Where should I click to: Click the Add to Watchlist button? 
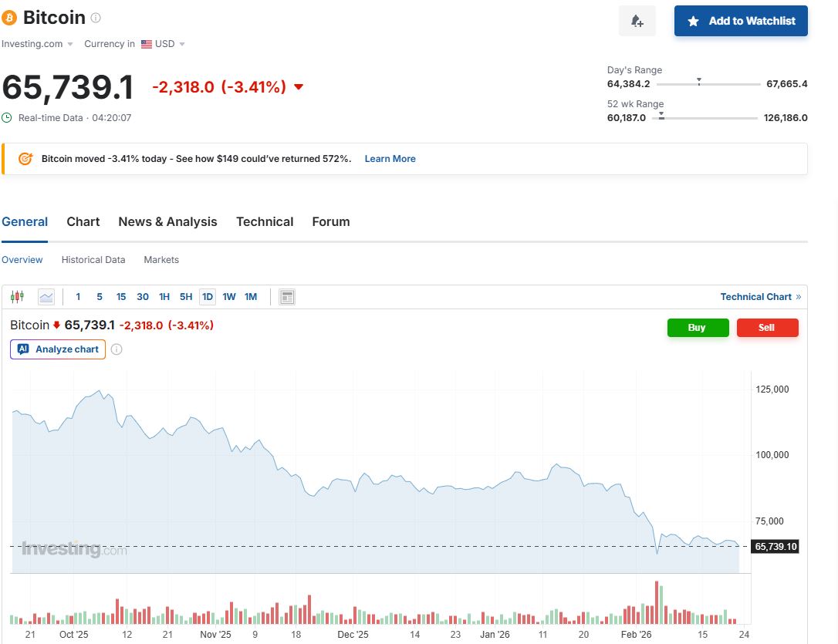tap(741, 21)
